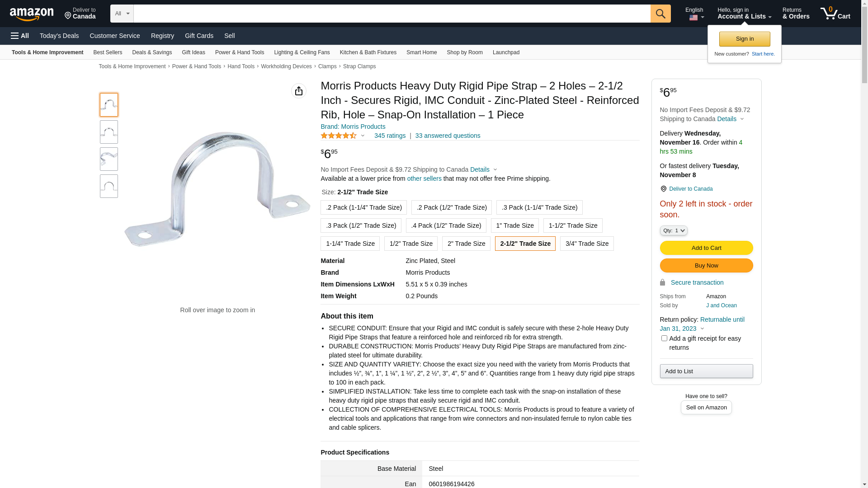Click the Buy Now button
868x488 pixels.
click(x=706, y=266)
